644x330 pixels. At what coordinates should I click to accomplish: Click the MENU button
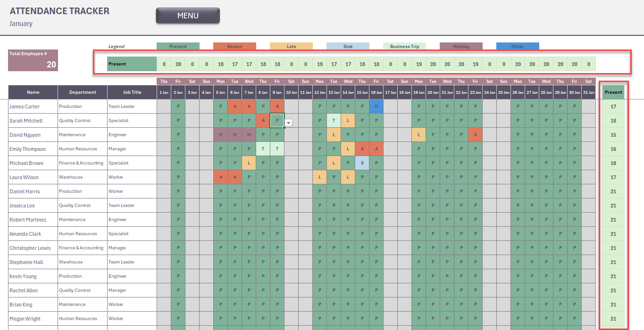point(188,16)
